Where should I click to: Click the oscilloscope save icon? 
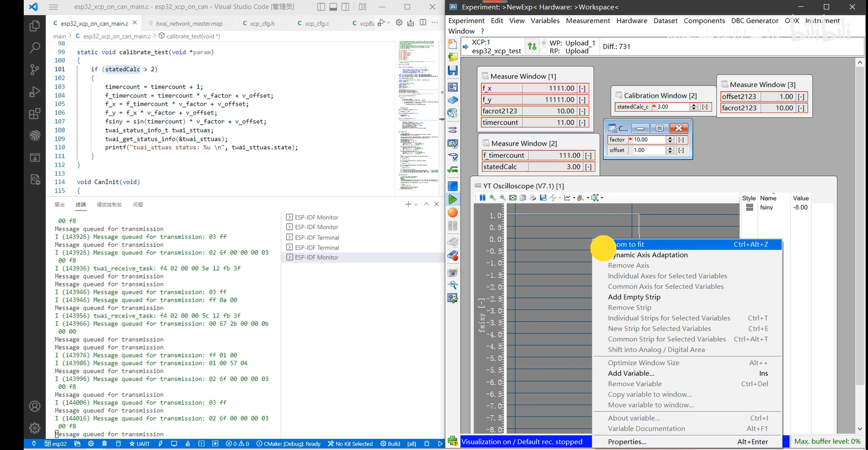pos(543,198)
